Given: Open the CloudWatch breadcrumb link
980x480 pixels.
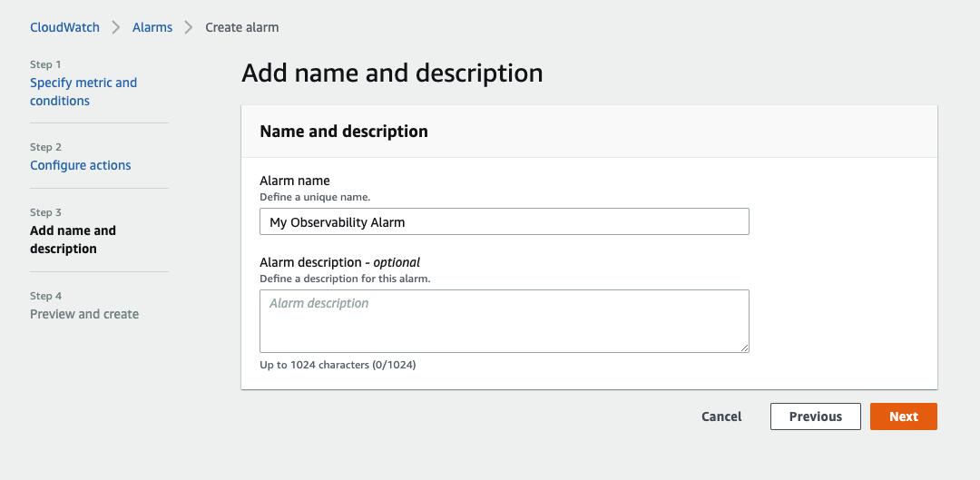Looking at the screenshot, I should (x=64, y=27).
